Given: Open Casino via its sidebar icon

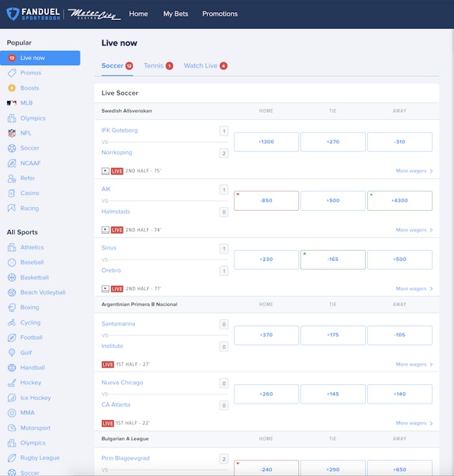Looking at the screenshot, I should pos(11,194).
